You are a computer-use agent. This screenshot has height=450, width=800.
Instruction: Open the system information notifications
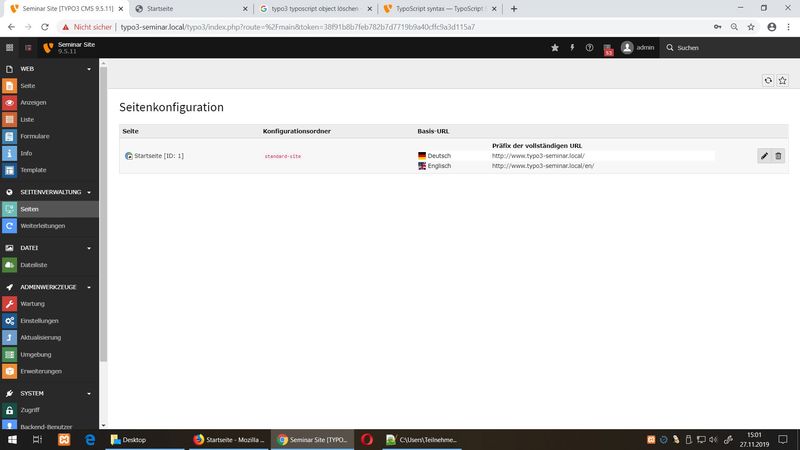(x=608, y=48)
